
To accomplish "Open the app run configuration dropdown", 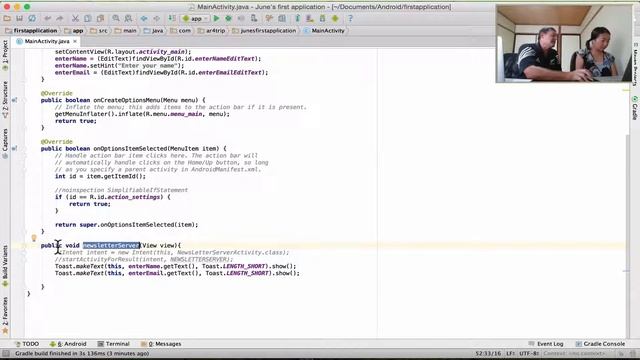I will pyautogui.click(x=195, y=18).
